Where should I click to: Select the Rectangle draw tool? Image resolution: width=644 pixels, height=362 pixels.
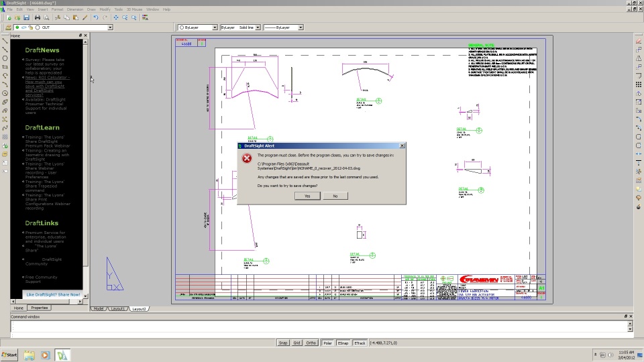coord(5,67)
